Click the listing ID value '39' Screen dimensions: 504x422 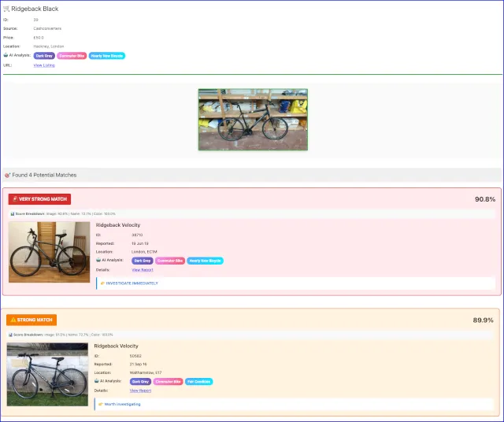tap(35, 20)
